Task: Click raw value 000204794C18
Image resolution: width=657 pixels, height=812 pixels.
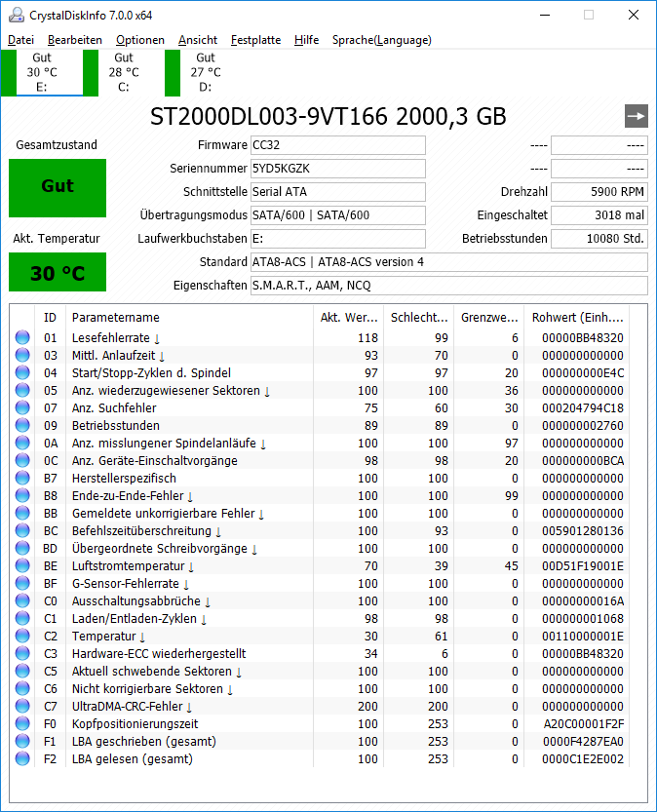Action: pos(583,408)
